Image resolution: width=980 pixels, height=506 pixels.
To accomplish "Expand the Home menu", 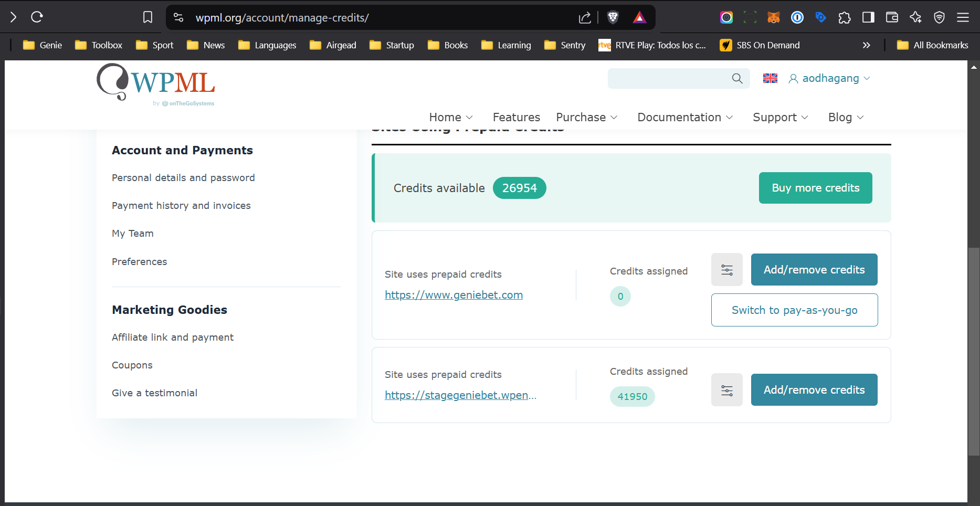I will [451, 117].
